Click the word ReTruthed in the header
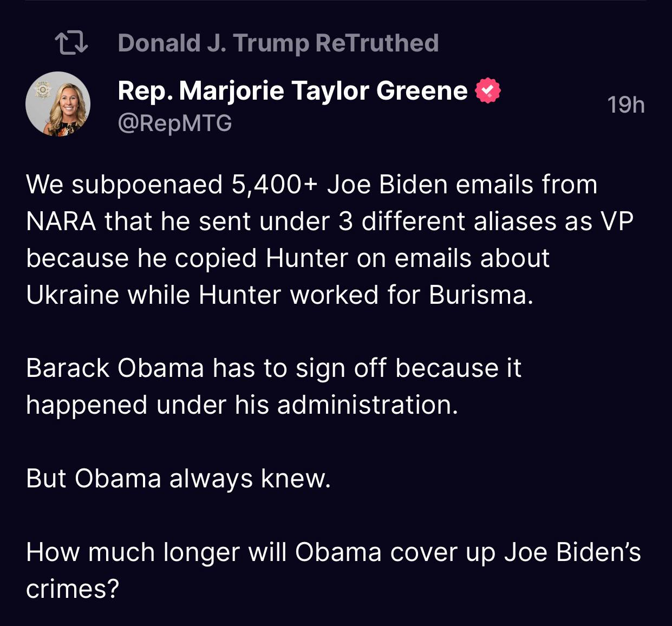672x626 pixels. click(377, 43)
